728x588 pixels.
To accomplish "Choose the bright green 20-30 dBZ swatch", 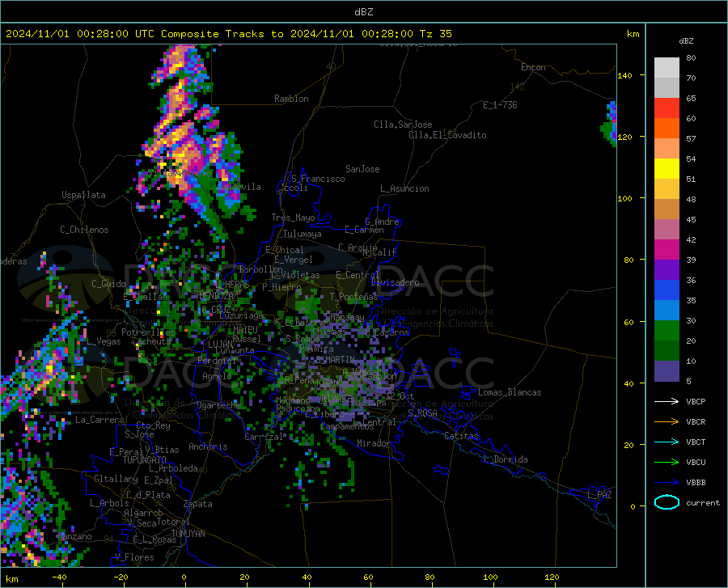I will [x=667, y=331].
